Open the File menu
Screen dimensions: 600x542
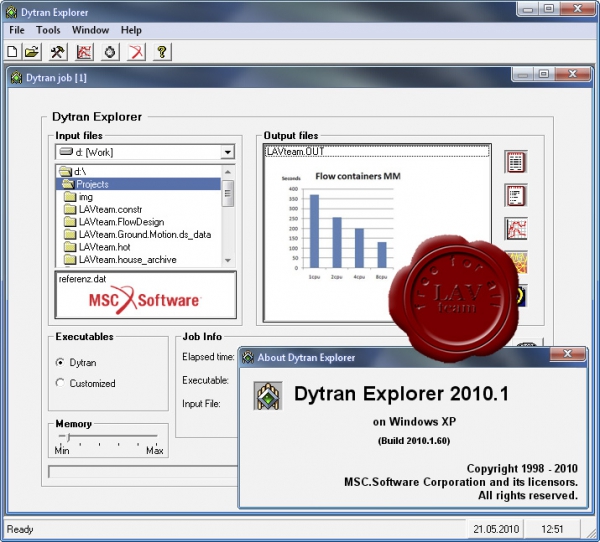coord(17,30)
